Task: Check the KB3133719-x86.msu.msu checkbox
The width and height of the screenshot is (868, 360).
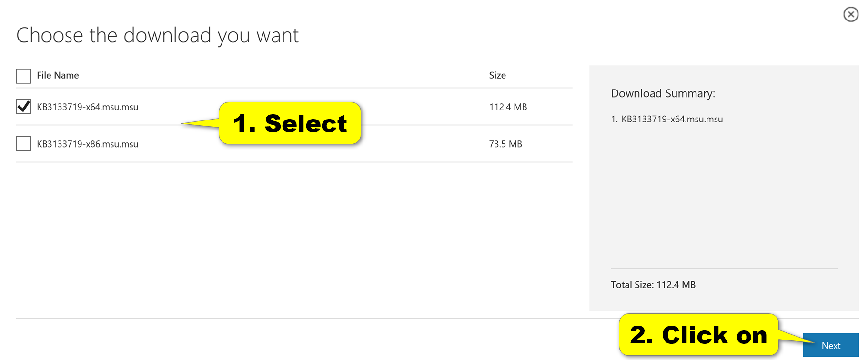Action: coord(23,143)
